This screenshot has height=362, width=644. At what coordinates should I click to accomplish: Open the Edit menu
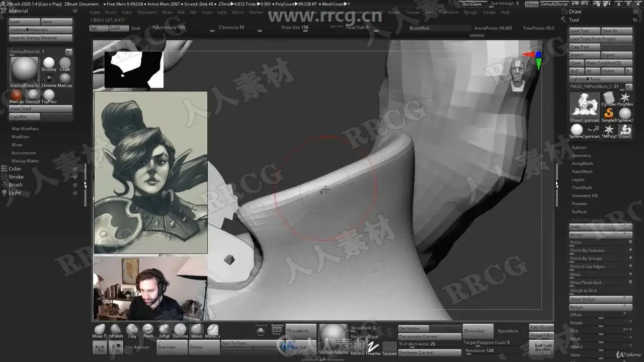point(181,12)
